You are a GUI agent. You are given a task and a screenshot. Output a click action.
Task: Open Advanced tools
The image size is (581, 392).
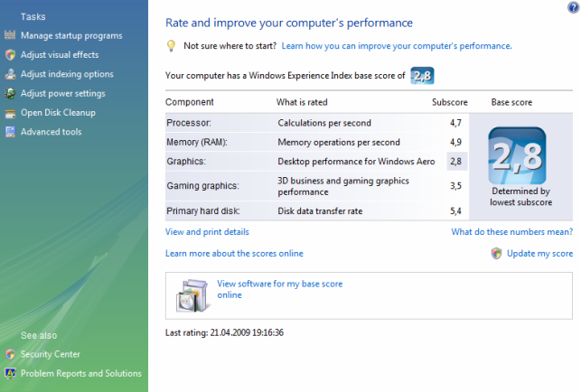52,132
